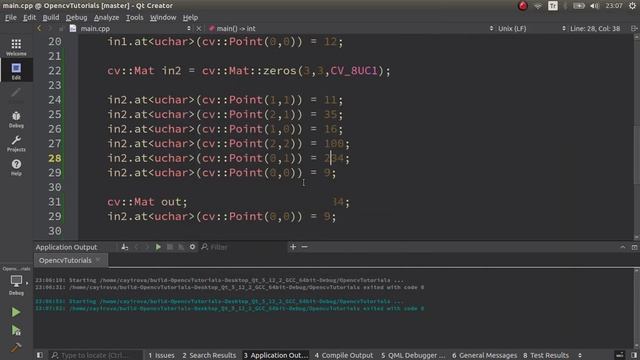Screen dimensions: 640x360
Task: Open 5 QML Debugger pane
Action: (413, 355)
